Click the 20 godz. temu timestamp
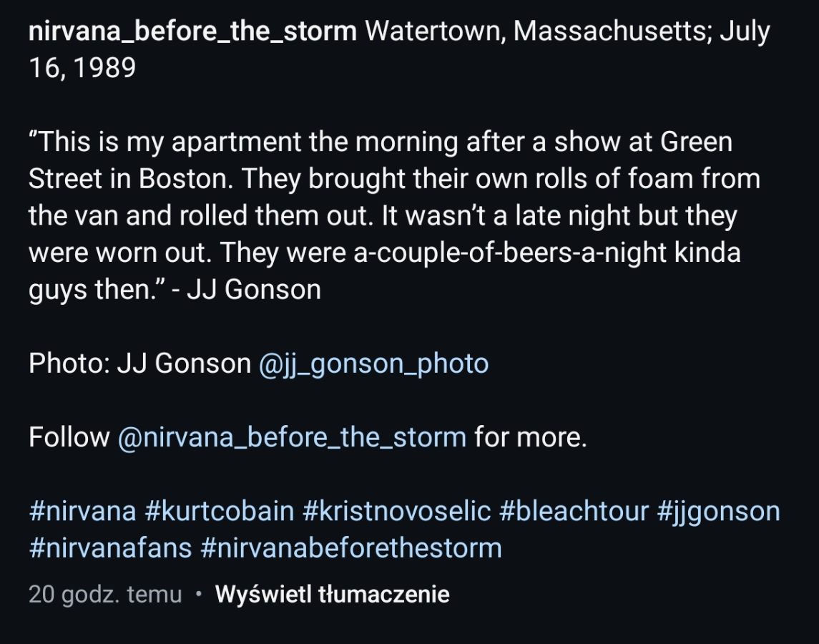This screenshot has width=819, height=644. 106,595
